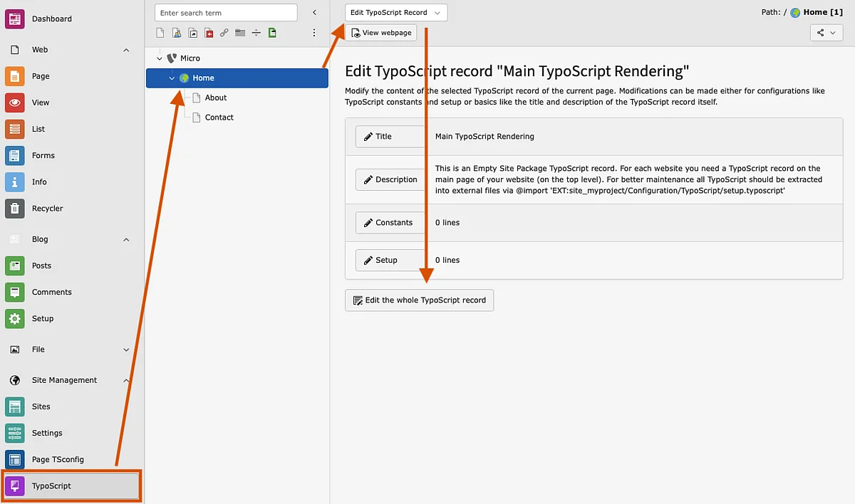Screen dimensions: 855x504
Task: Select the About page in tree
Action: pos(215,98)
